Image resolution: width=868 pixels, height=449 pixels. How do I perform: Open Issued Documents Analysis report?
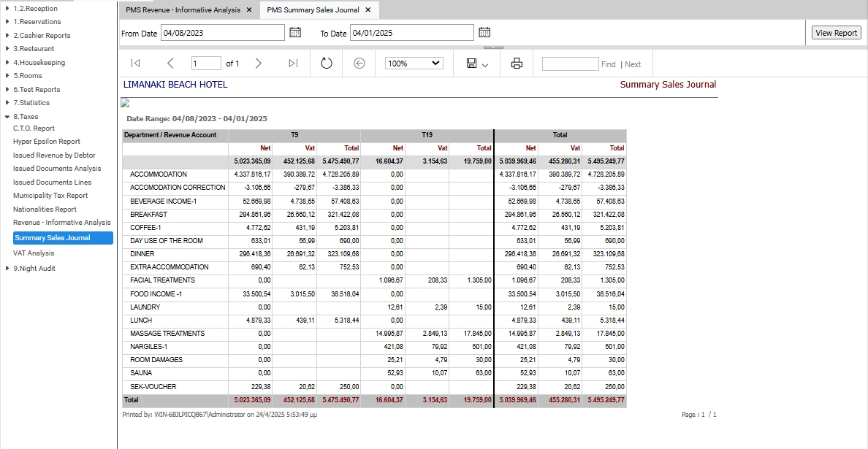tap(57, 169)
